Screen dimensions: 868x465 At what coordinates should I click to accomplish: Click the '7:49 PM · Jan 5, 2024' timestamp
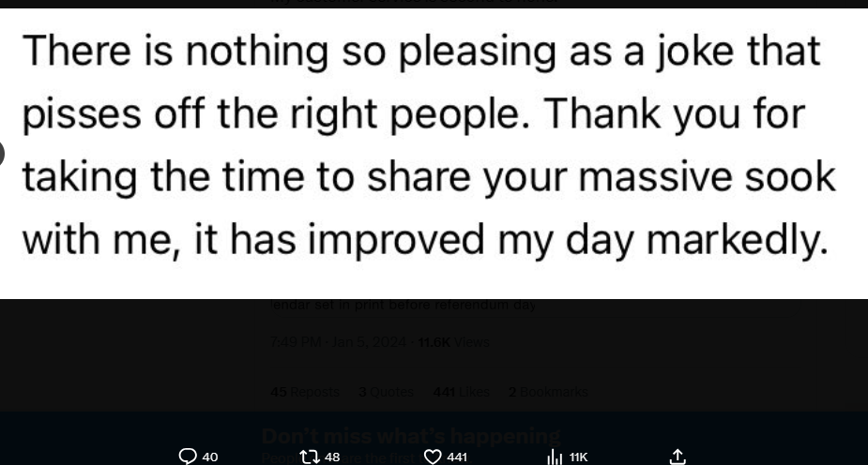pyautogui.click(x=340, y=342)
